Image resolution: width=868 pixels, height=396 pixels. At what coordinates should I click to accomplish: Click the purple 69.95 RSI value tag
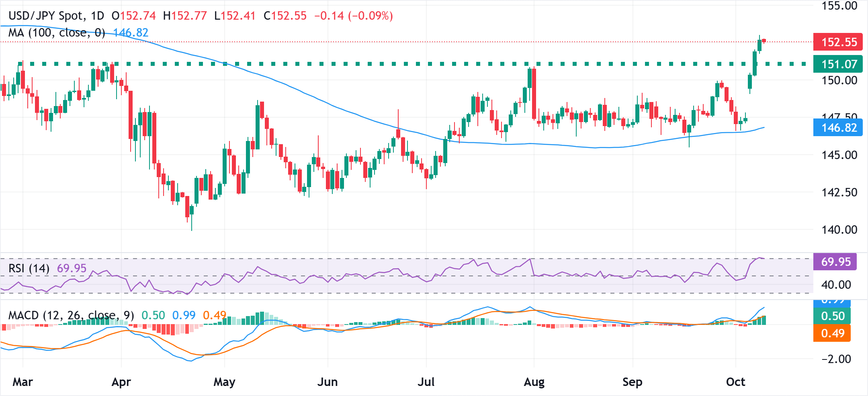pos(835,262)
